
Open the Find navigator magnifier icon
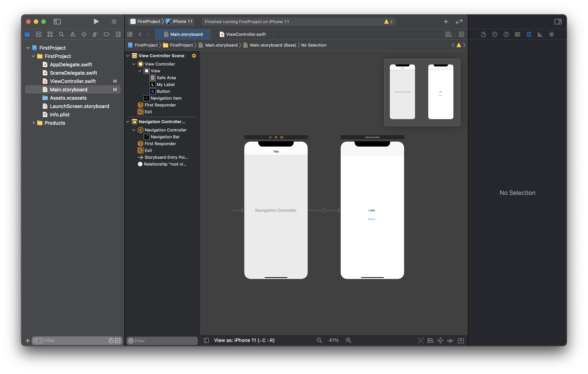pyautogui.click(x=61, y=34)
